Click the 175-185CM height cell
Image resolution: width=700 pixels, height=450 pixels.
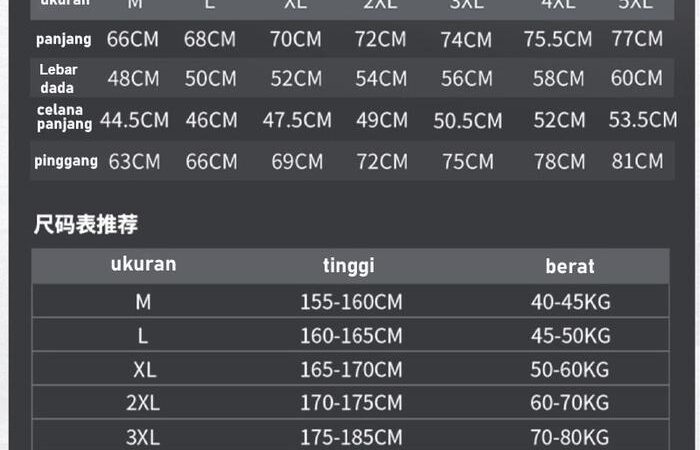pos(351,437)
